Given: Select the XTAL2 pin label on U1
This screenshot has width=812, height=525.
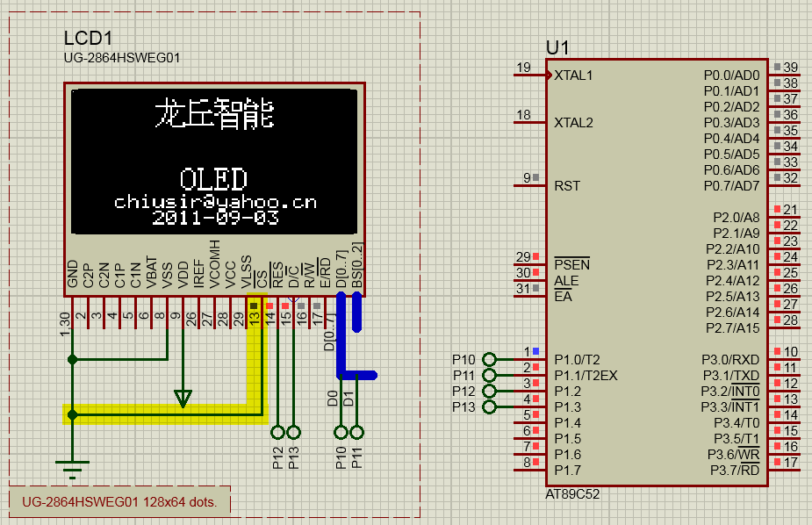Looking at the screenshot, I should [x=574, y=123].
